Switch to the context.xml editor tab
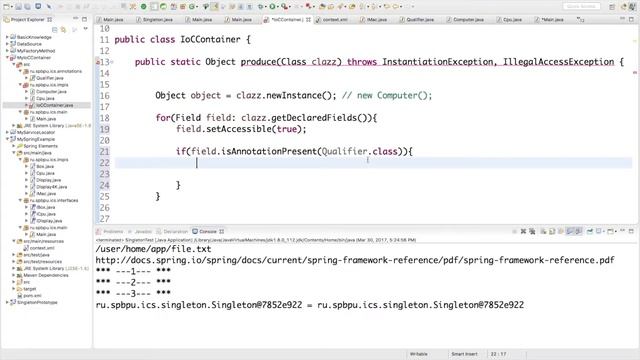This screenshot has width=640, height=360. (x=331, y=20)
